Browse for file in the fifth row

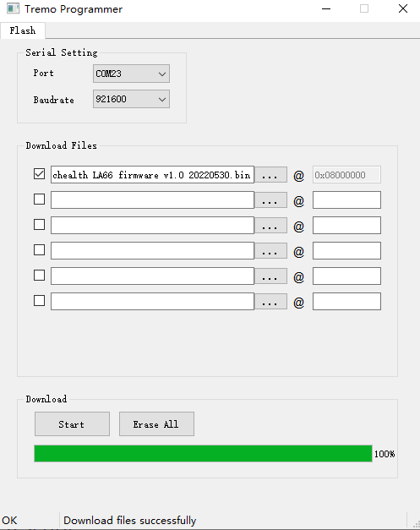(270, 276)
